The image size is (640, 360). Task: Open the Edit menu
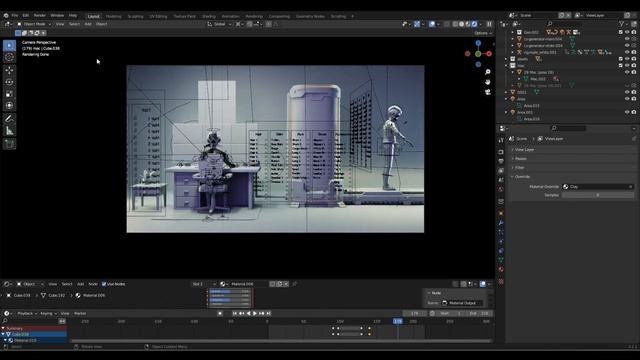pyautogui.click(x=26, y=16)
